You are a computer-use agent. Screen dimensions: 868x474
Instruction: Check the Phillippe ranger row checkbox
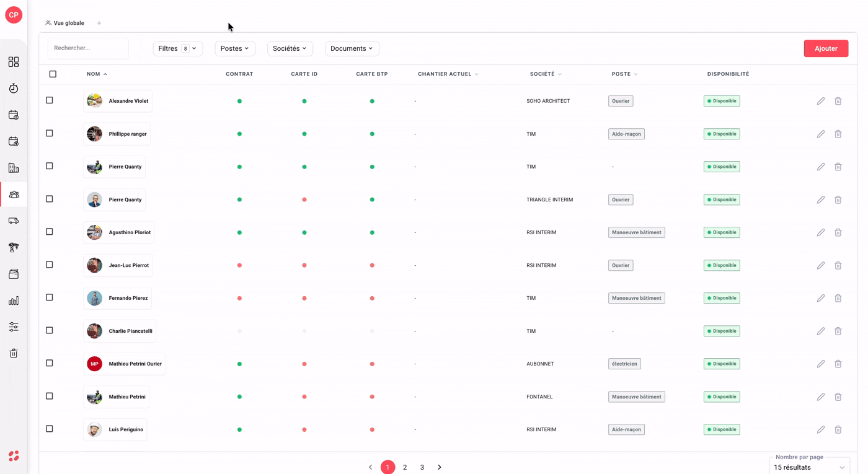click(x=50, y=133)
